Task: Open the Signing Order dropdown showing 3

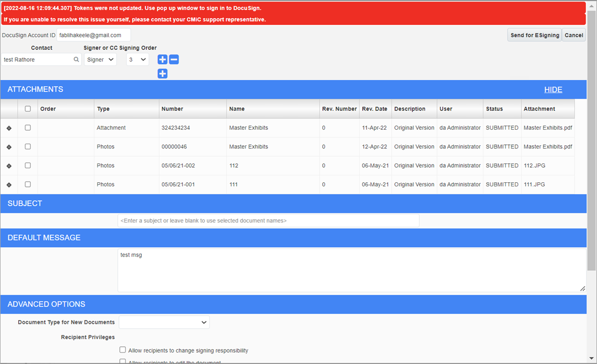Action: click(x=138, y=59)
